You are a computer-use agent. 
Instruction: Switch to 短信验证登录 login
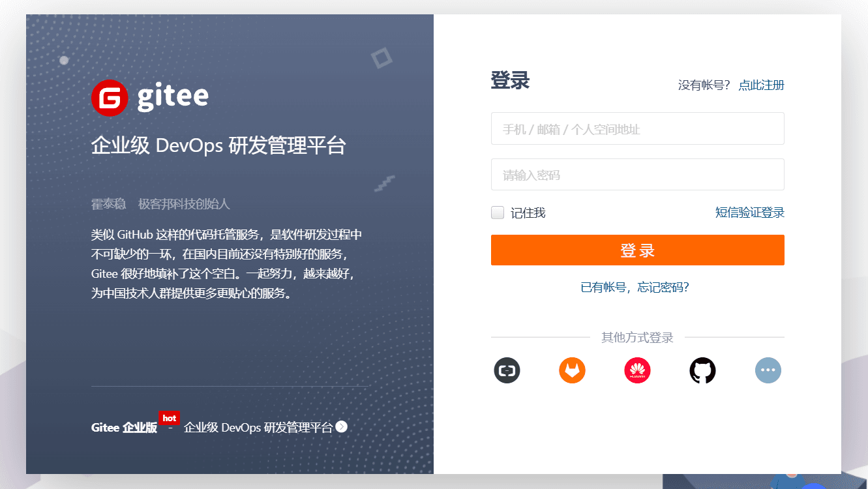click(750, 213)
